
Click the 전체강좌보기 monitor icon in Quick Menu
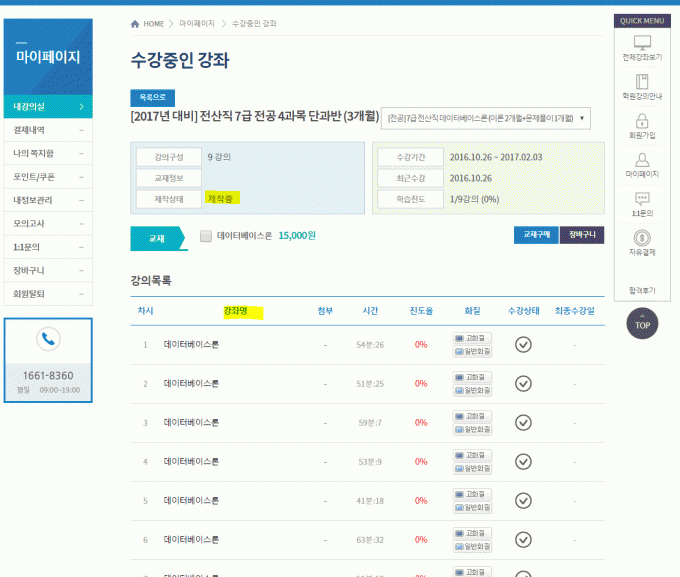[642, 43]
